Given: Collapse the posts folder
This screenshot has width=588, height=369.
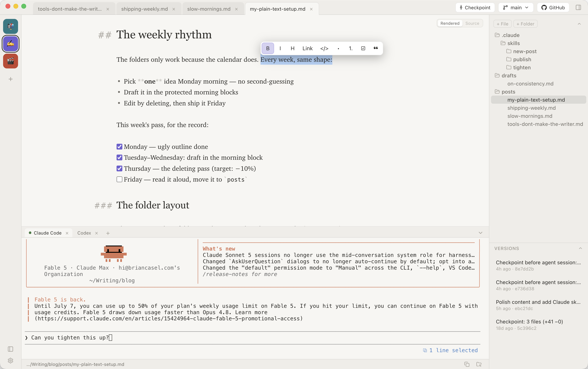Looking at the screenshot, I should (x=505, y=92).
